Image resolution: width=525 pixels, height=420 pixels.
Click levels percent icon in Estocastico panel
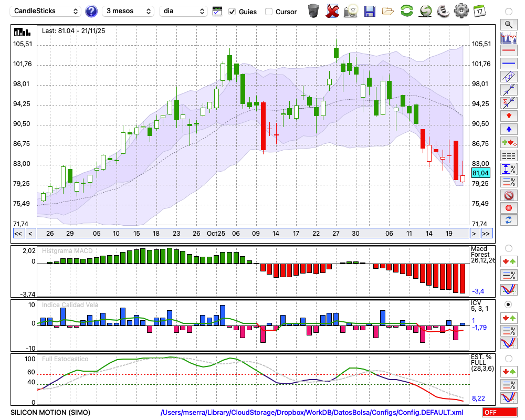(509, 384)
